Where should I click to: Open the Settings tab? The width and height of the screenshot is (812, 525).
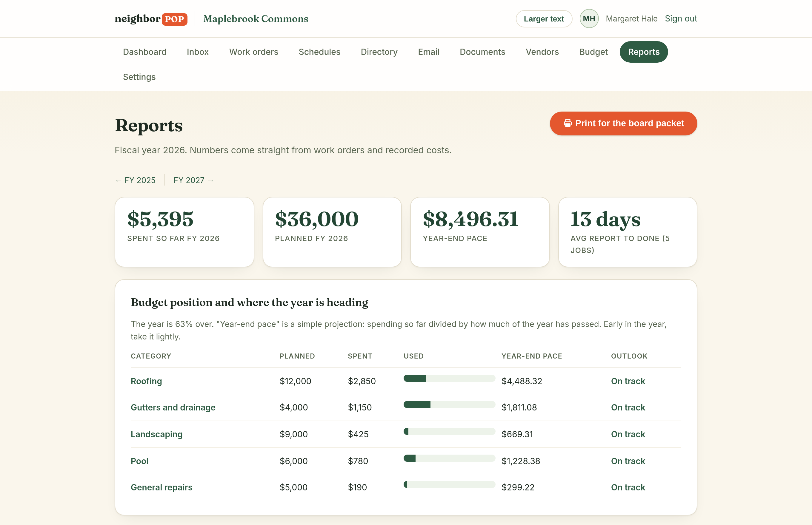(x=139, y=77)
